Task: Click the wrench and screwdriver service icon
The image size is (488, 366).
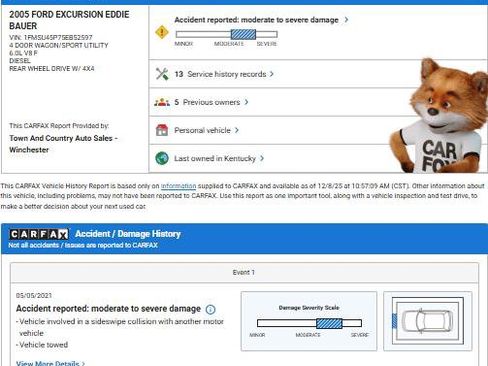Action: pyautogui.click(x=162, y=74)
